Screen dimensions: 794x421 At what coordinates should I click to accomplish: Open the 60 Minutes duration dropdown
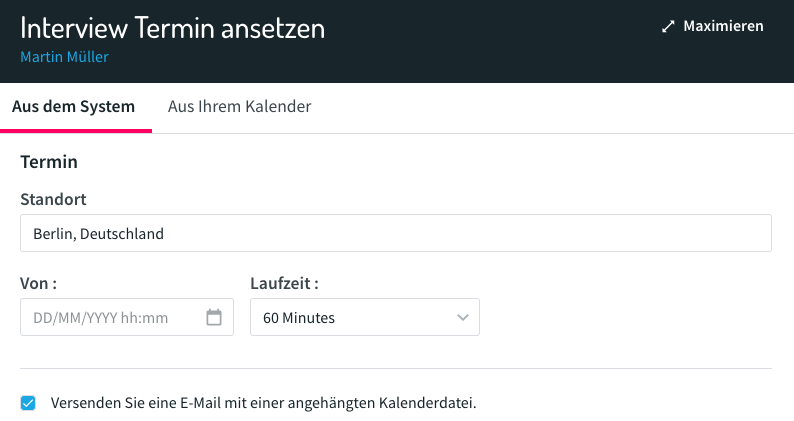(365, 317)
